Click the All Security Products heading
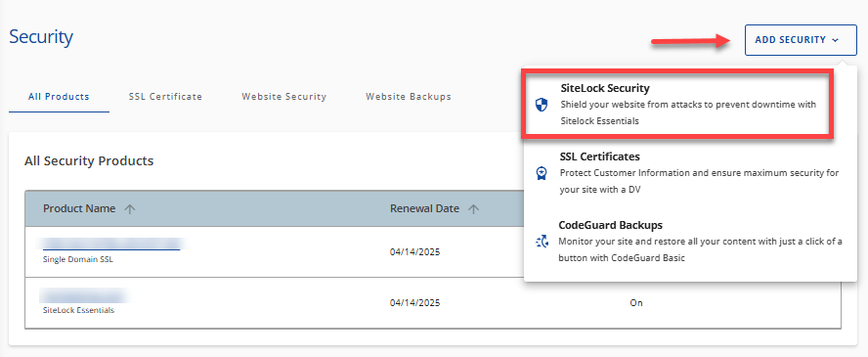The width and height of the screenshot is (868, 357). [89, 161]
